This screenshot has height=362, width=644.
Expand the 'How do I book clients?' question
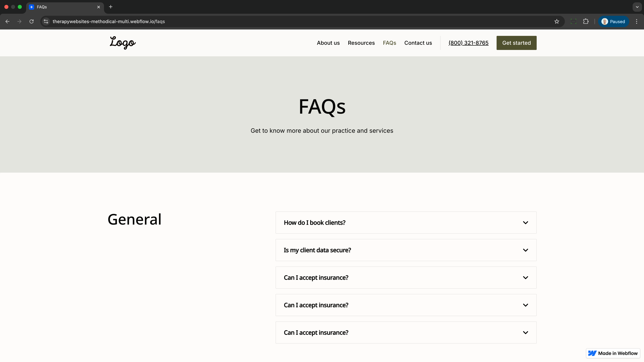(406, 223)
